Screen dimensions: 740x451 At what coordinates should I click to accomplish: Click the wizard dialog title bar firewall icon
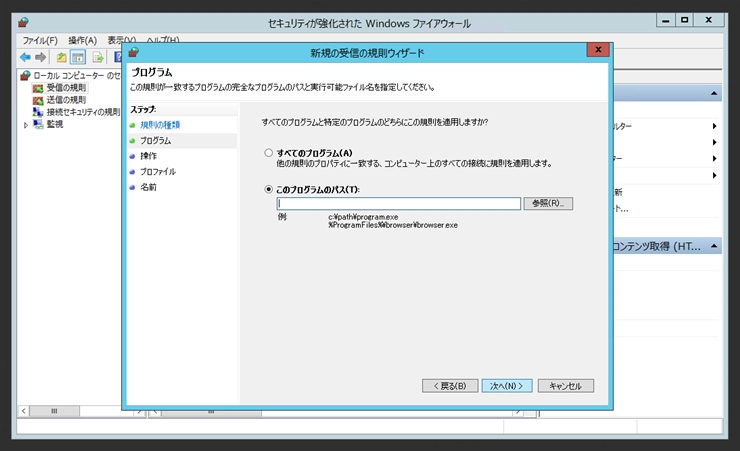coord(134,52)
